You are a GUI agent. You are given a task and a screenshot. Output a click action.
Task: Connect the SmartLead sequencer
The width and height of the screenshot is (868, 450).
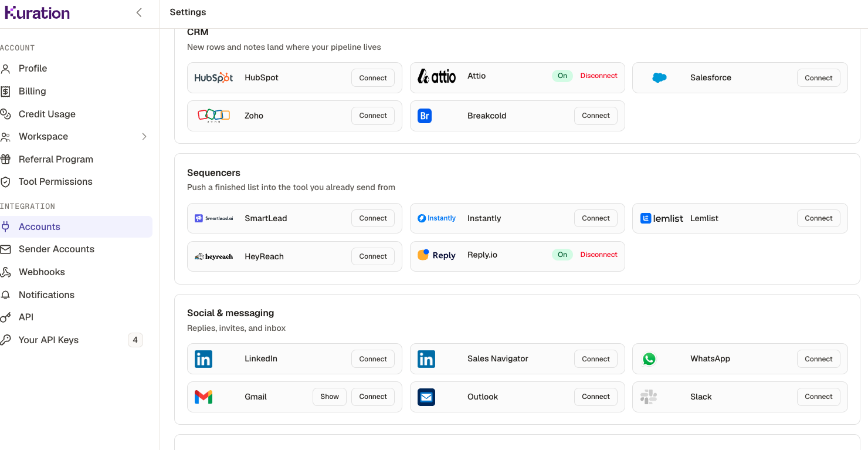(373, 218)
